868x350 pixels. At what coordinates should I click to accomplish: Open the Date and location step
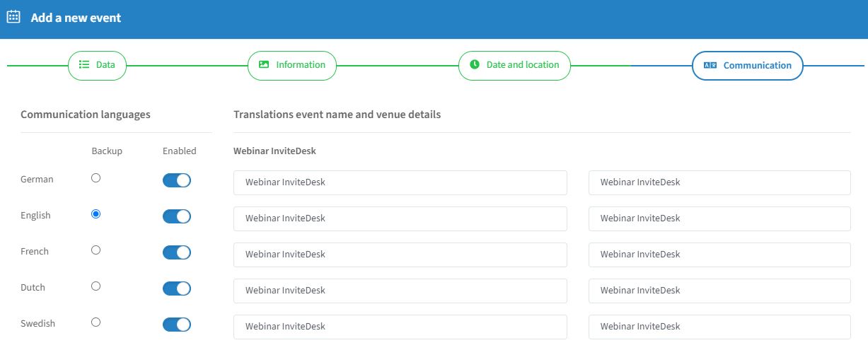coord(514,65)
